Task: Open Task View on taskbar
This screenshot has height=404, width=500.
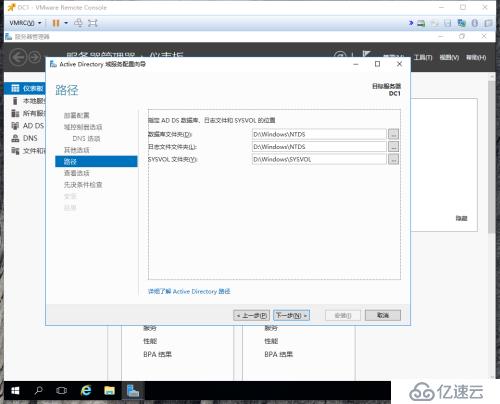Action: 62,390
